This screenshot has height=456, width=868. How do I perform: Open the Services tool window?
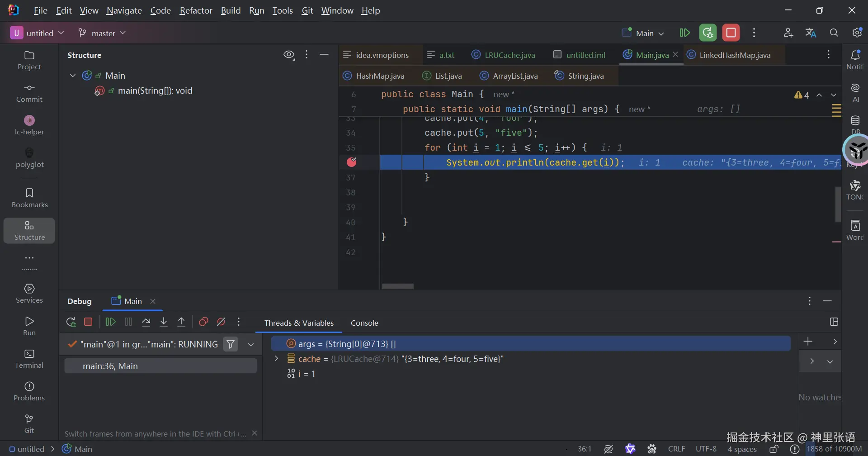29,294
